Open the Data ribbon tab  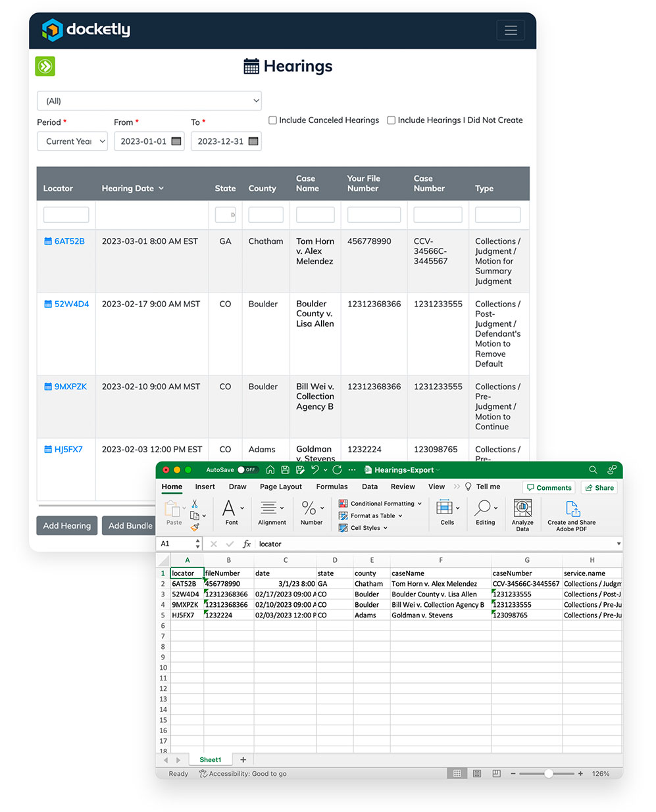point(370,487)
